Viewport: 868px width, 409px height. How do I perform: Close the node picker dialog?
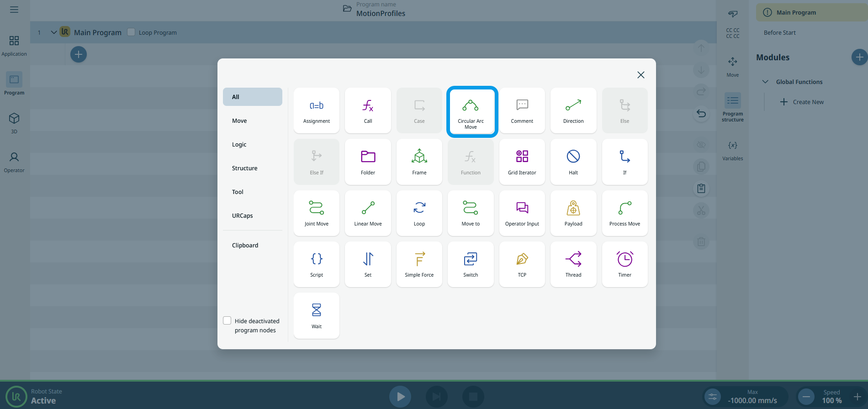(x=640, y=75)
